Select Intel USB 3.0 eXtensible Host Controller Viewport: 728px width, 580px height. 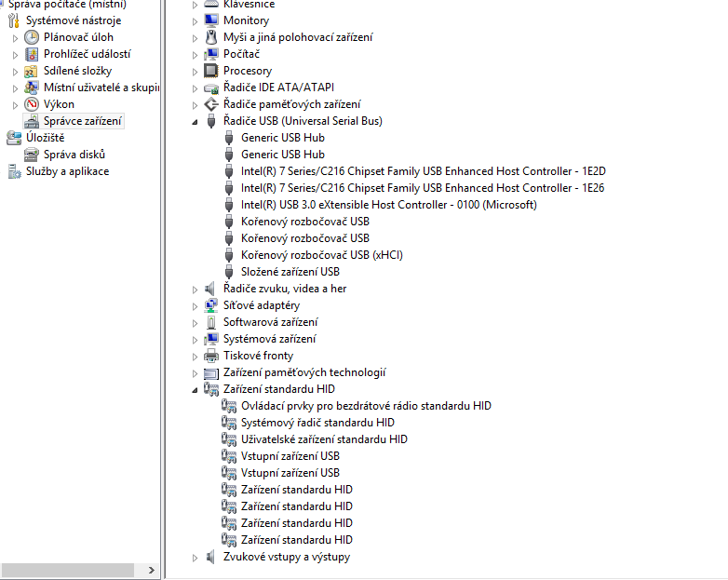[x=388, y=205]
